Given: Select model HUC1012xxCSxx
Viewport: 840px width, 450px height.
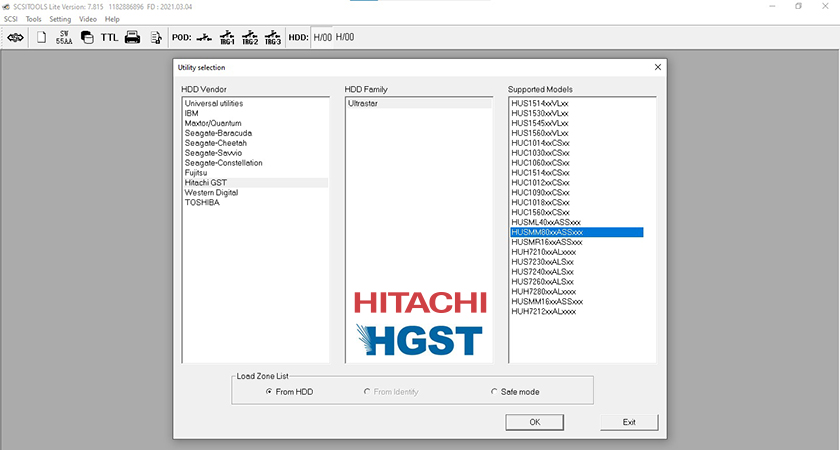Looking at the screenshot, I should click(577, 183).
